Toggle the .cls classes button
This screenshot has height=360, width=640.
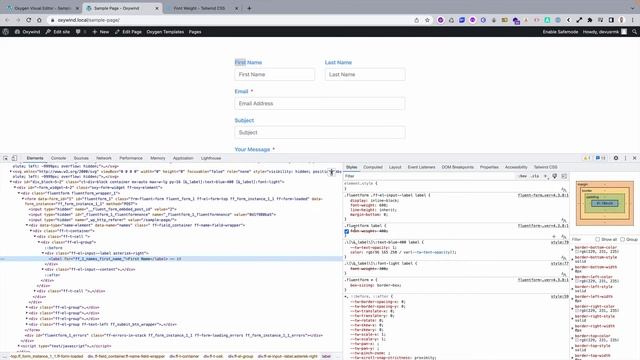click(535, 176)
